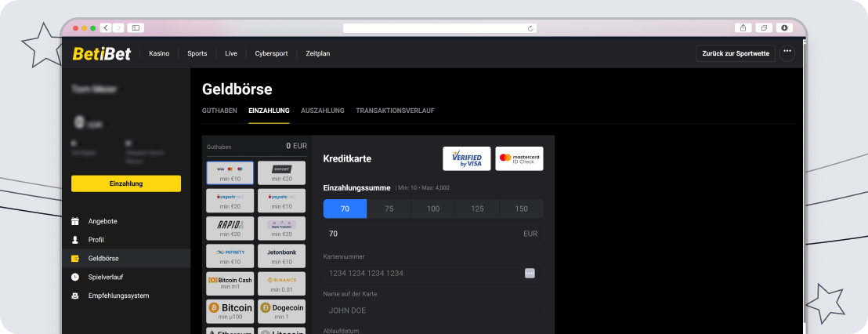Reload page in browser address bar
This screenshot has height=334, width=868.
point(531,27)
